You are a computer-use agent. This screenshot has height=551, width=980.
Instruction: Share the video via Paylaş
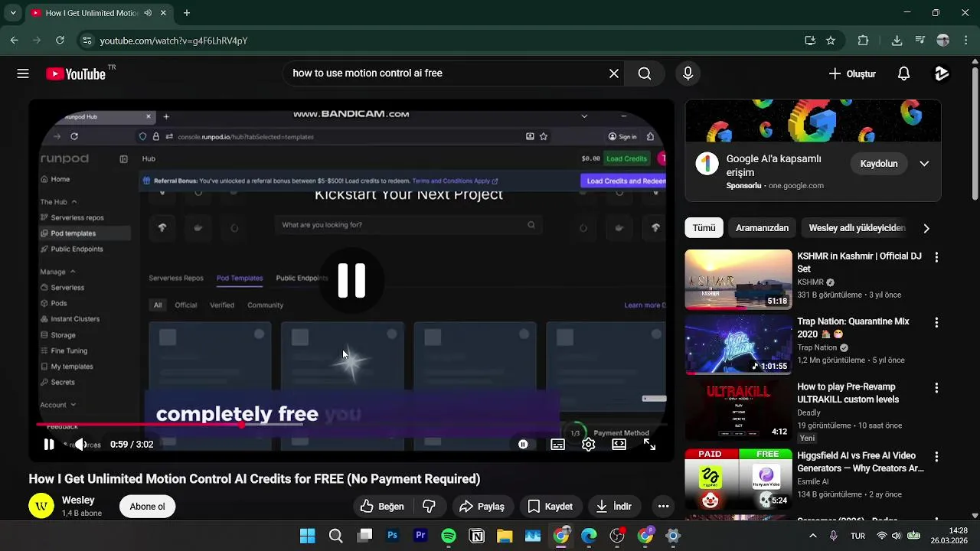point(482,506)
